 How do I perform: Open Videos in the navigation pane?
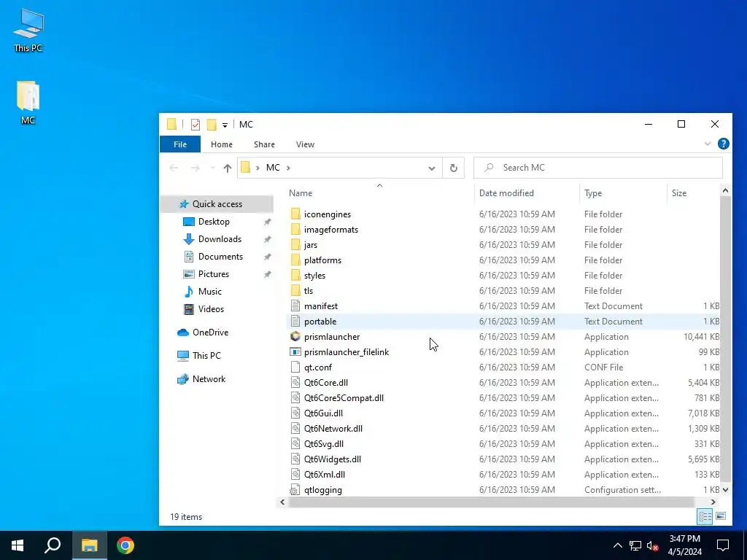(211, 309)
